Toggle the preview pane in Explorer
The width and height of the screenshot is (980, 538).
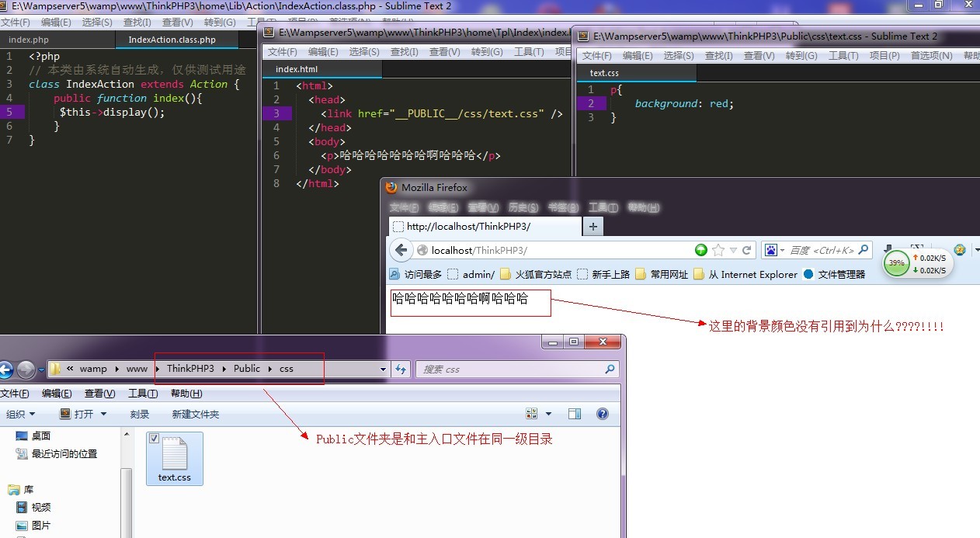(575, 413)
